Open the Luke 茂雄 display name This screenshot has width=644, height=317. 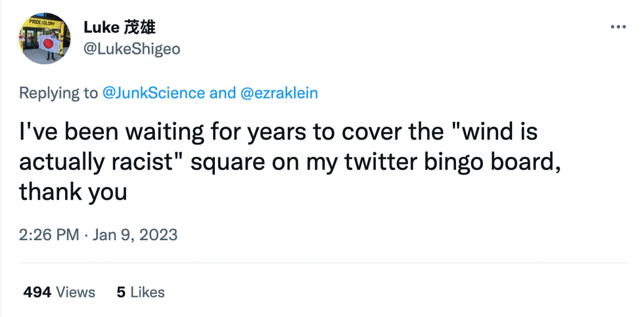pos(119,28)
